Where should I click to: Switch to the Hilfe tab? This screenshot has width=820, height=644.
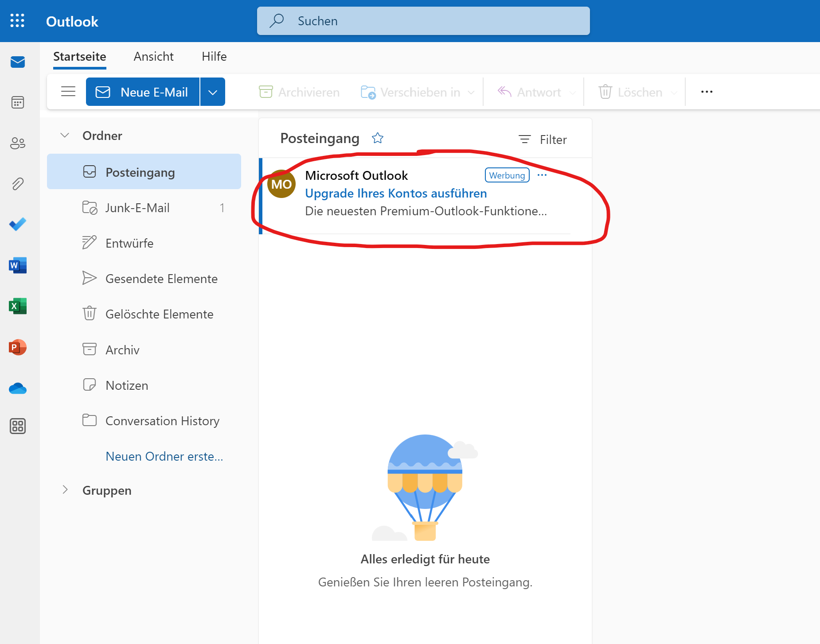(x=214, y=57)
